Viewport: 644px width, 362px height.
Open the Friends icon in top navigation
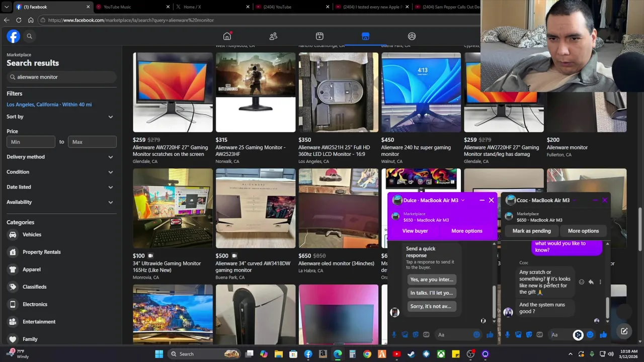point(273,36)
